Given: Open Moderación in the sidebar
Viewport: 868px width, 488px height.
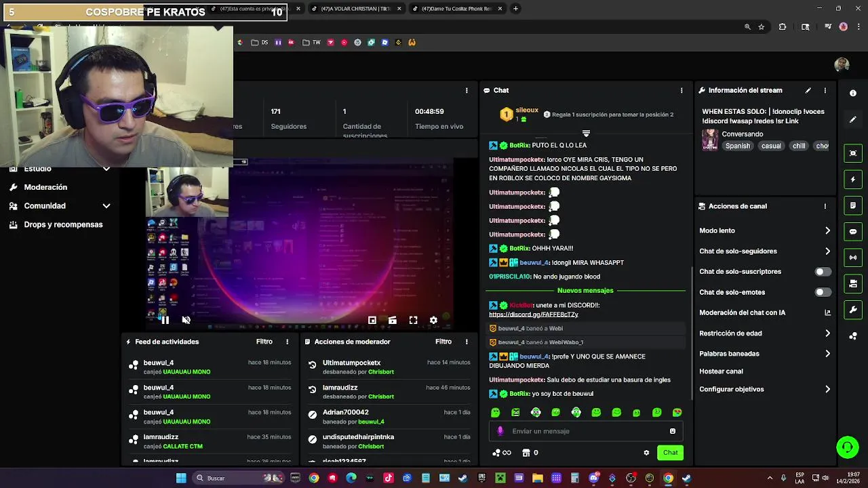Looking at the screenshot, I should pos(45,187).
